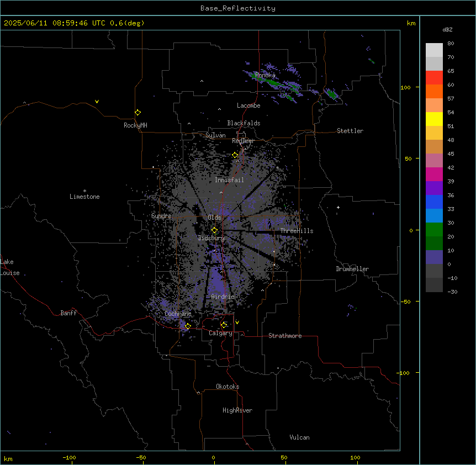Click the Strathmore label
This screenshot has height=465, width=476.
coord(285,336)
